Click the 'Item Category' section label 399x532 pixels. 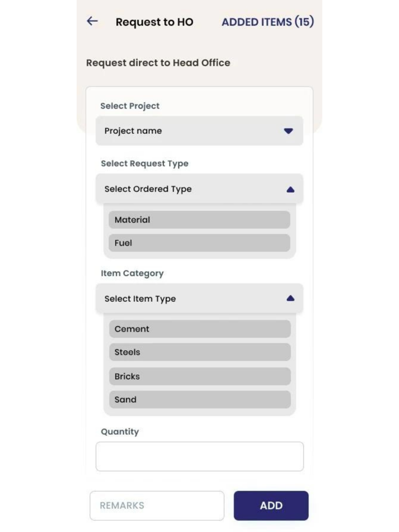[132, 273]
